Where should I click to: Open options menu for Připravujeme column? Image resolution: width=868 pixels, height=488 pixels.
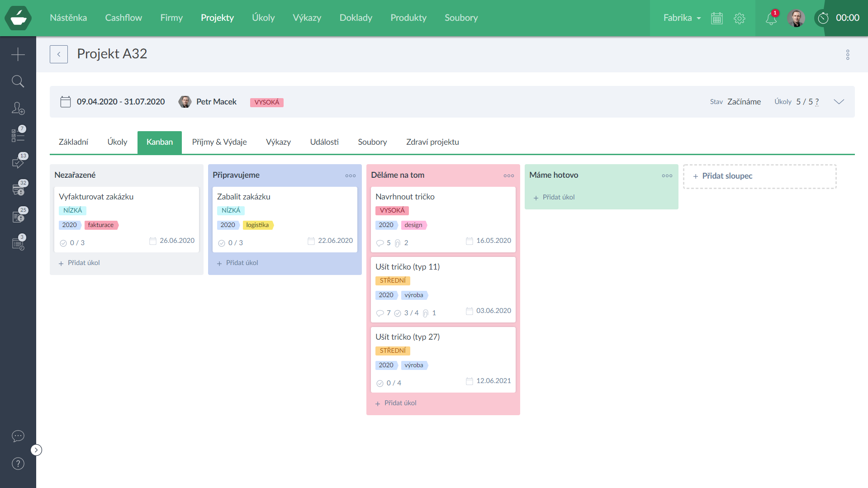tap(351, 175)
